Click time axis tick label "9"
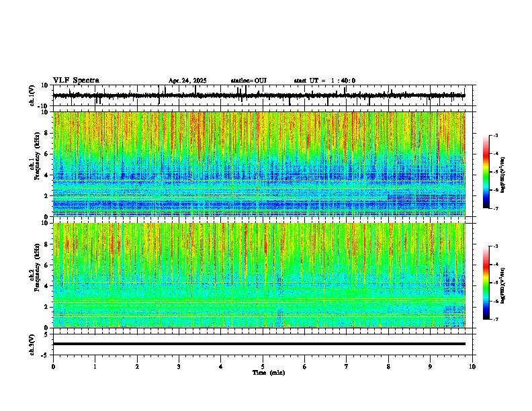Viewport: 532px width, 411px height. tap(430, 367)
